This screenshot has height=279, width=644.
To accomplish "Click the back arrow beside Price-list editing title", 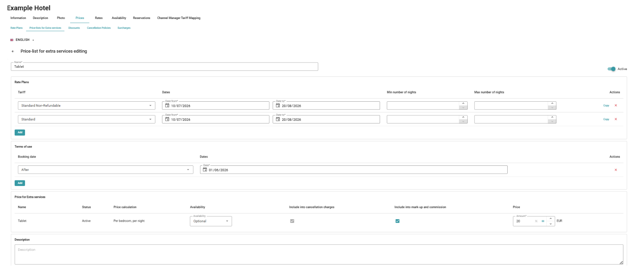I will coord(13,51).
